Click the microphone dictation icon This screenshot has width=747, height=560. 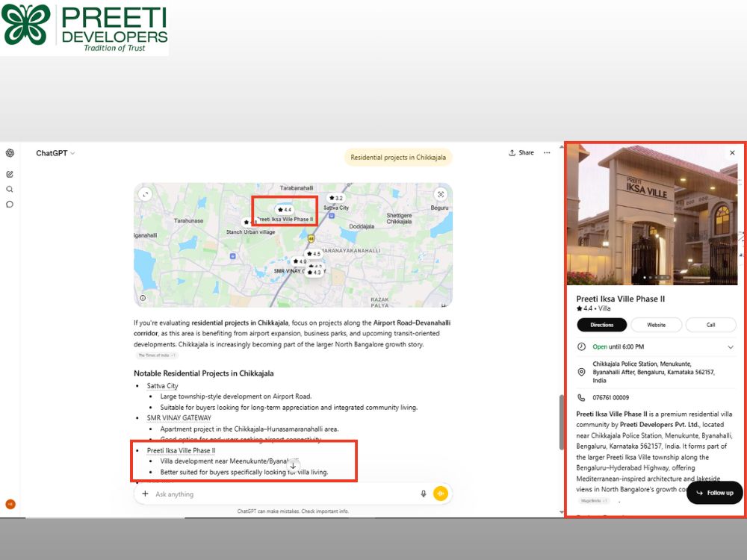point(423,494)
